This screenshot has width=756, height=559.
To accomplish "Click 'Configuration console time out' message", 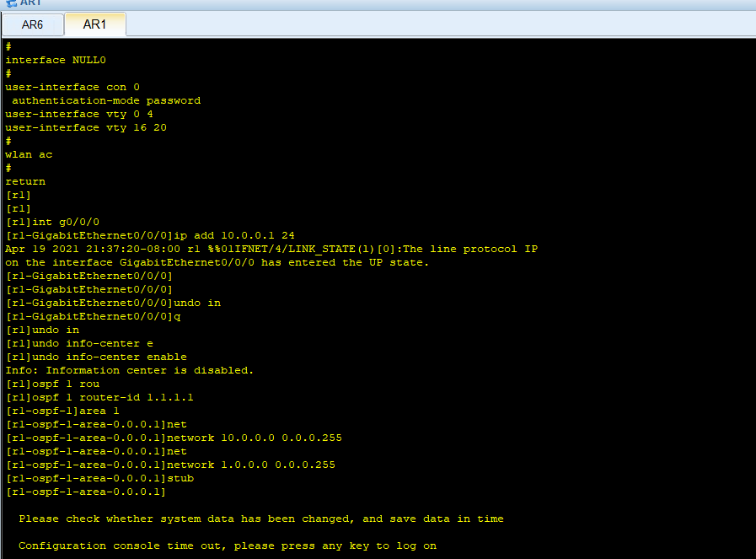I will pyautogui.click(x=228, y=546).
